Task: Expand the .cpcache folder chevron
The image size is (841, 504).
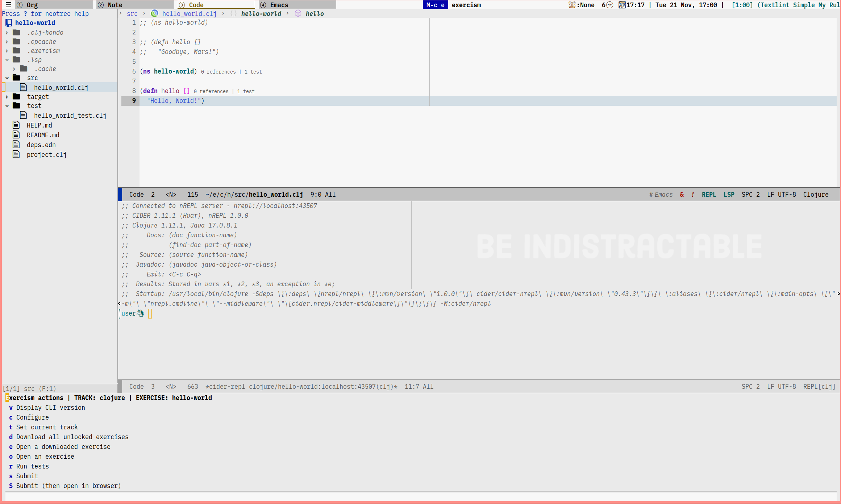Action: click(x=7, y=42)
